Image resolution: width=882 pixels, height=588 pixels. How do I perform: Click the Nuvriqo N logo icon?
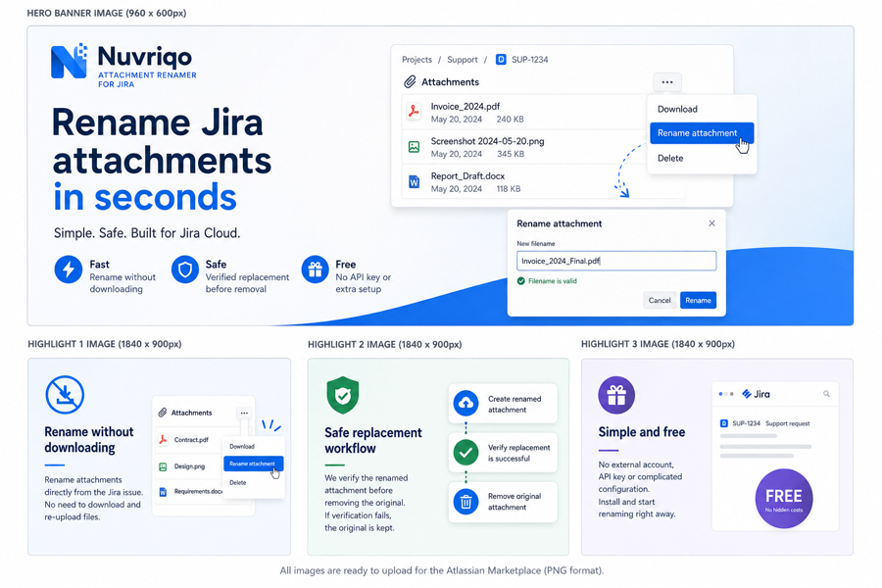point(69,61)
